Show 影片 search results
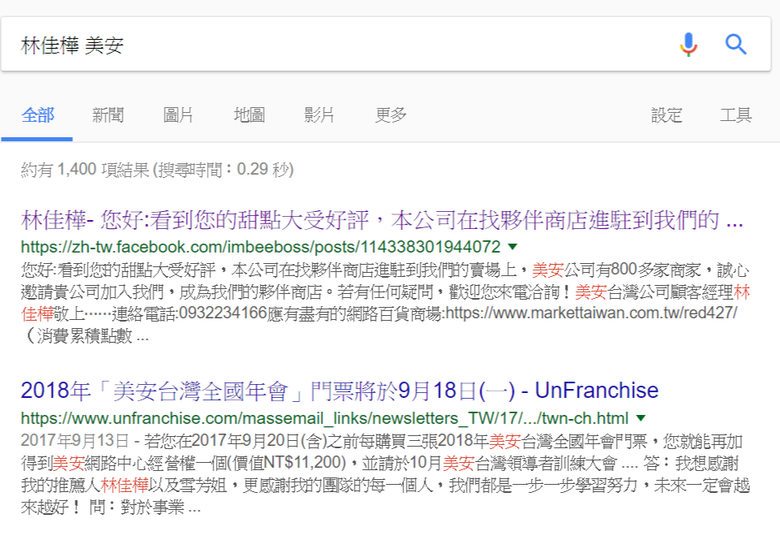Viewport: 780px width, 540px height. (x=319, y=115)
